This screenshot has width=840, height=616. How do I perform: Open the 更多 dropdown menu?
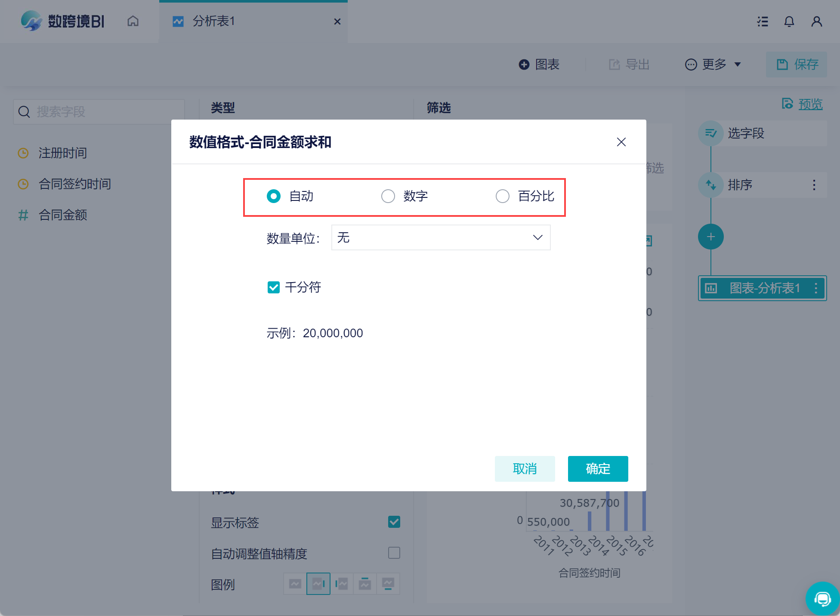pos(713,65)
